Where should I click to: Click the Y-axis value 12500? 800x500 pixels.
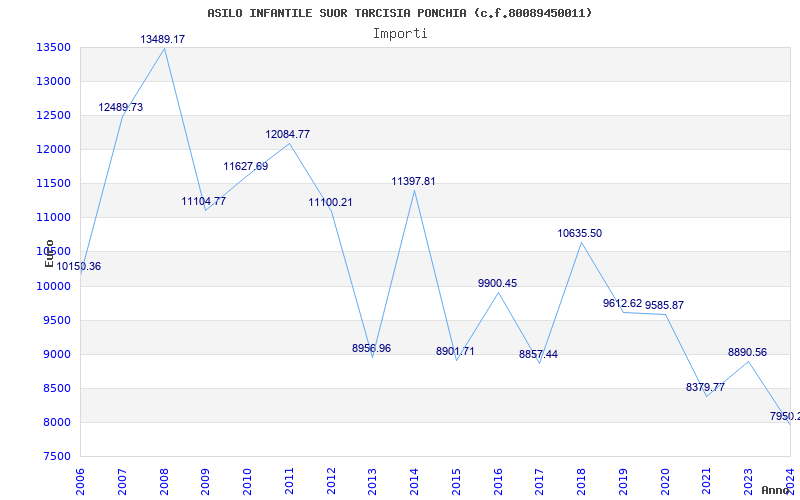pos(54,115)
